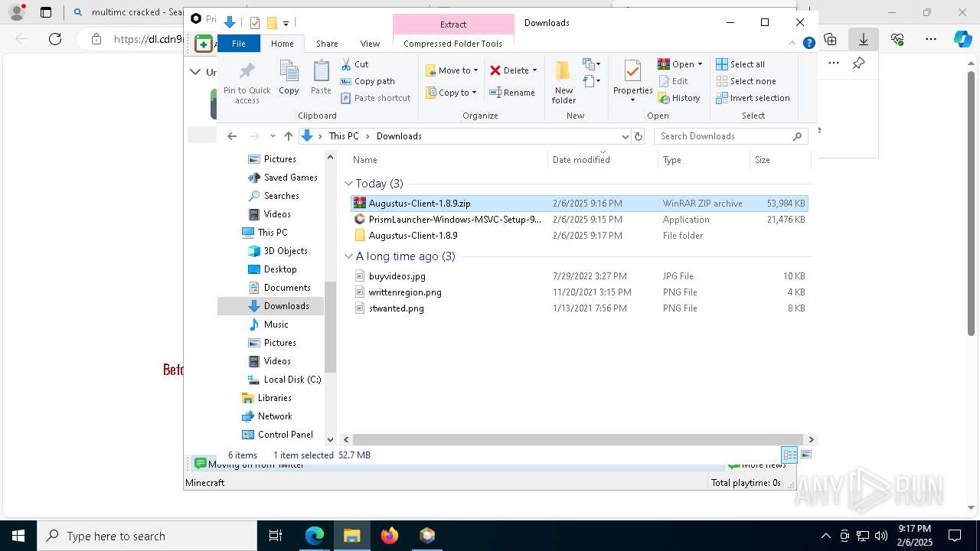Collapse the Today group
This screenshot has height=551, width=980.
pos(348,184)
